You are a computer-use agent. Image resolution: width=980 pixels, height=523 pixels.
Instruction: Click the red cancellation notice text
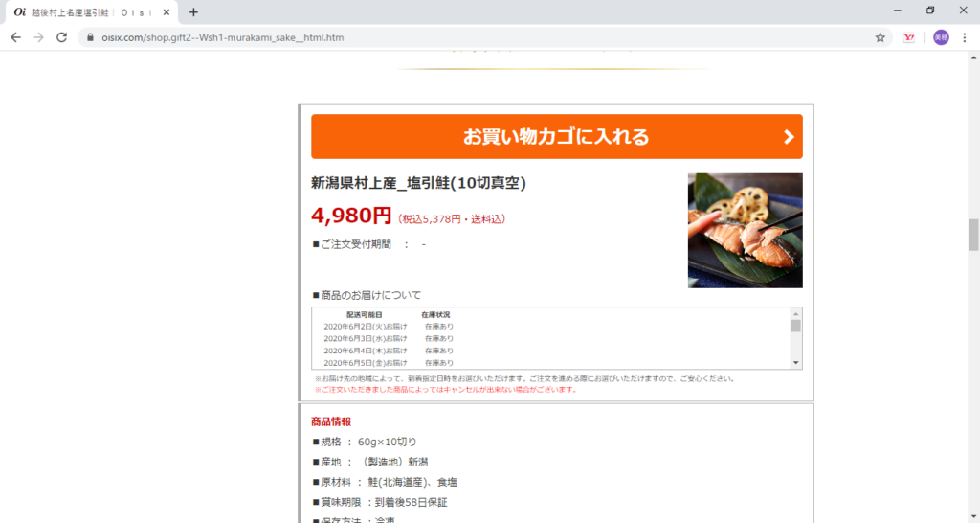pyautogui.click(x=446, y=389)
